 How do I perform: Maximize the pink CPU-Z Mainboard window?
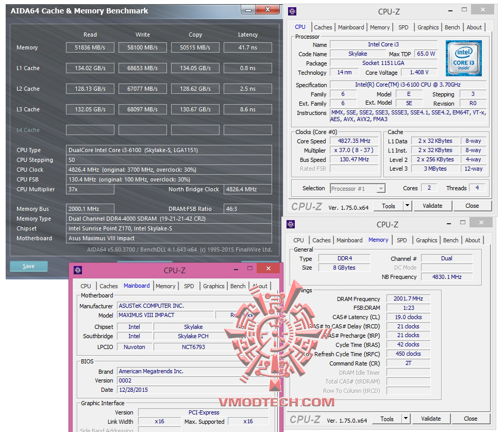250,268
